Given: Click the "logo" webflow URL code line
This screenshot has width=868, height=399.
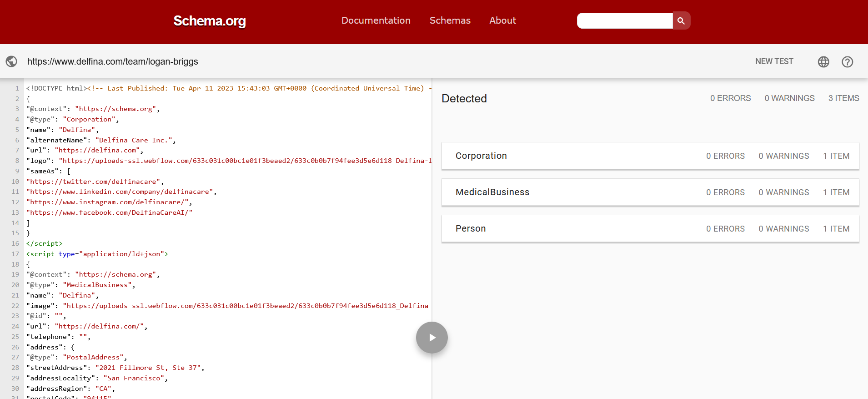Looking at the screenshot, I should [x=229, y=161].
